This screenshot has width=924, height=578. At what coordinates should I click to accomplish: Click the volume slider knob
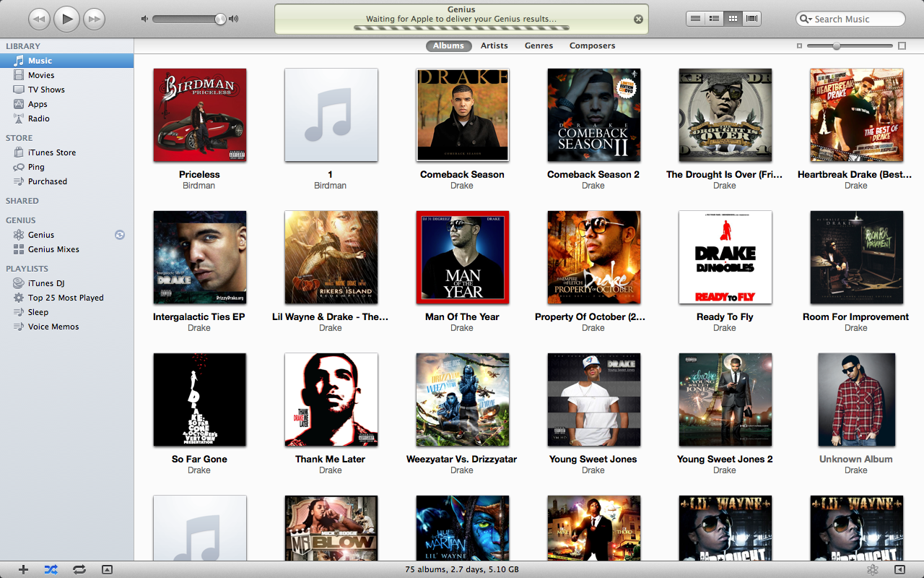[x=220, y=19]
